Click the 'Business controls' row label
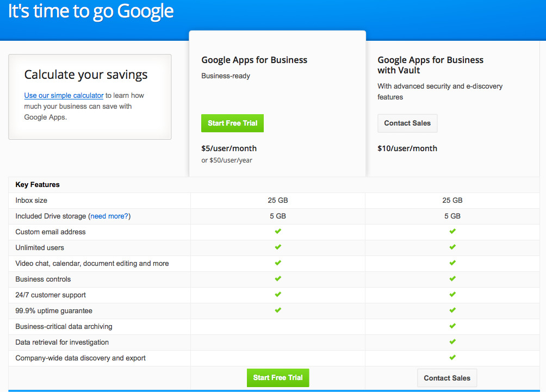This screenshot has height=392, width=546. click(43, 279)
